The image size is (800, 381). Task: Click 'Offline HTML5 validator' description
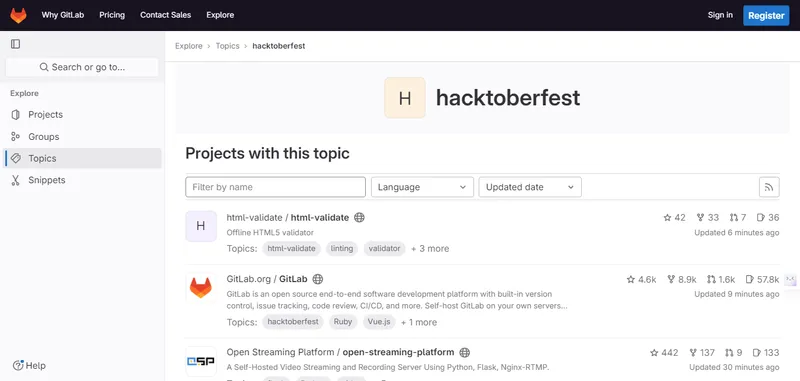(270, 233)
